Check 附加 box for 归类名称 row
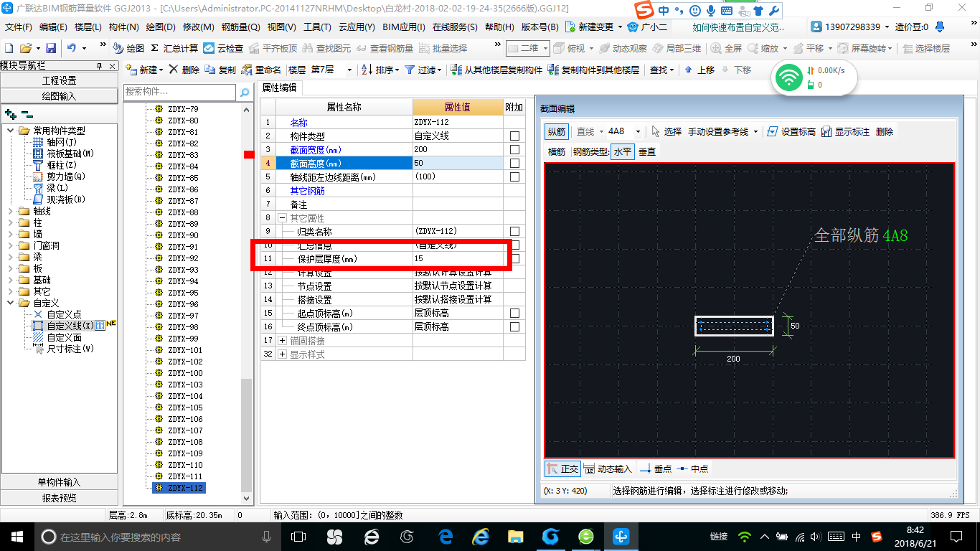This screenshot has width=980, height=551. click(514, 232)
